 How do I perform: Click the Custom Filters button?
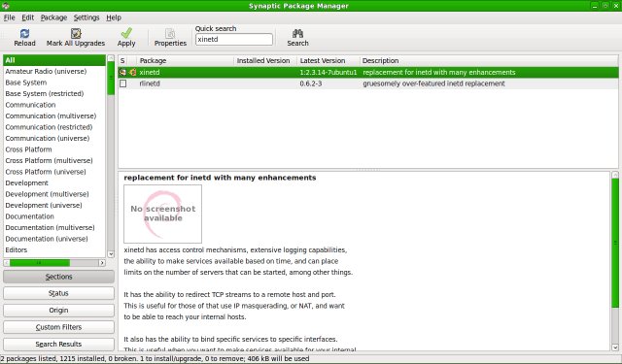click(x=58, y=327)
